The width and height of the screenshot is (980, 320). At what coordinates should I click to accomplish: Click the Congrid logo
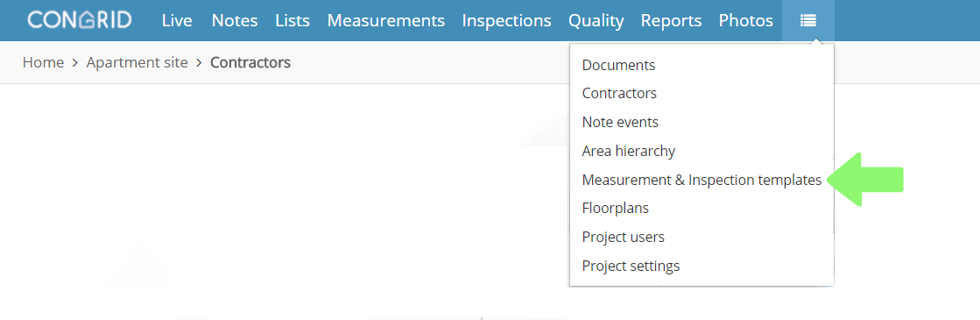(80, 20)
